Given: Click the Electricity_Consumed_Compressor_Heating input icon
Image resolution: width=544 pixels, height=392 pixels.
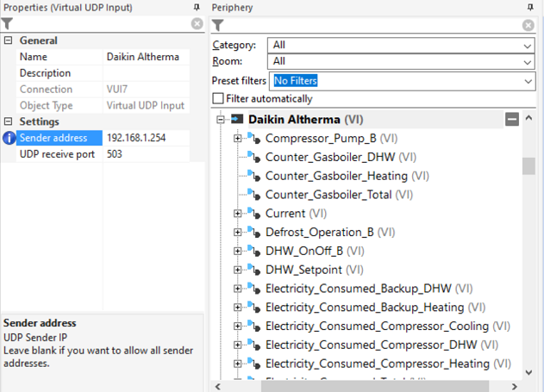Looking at the screenshot, I should point(254,362).
